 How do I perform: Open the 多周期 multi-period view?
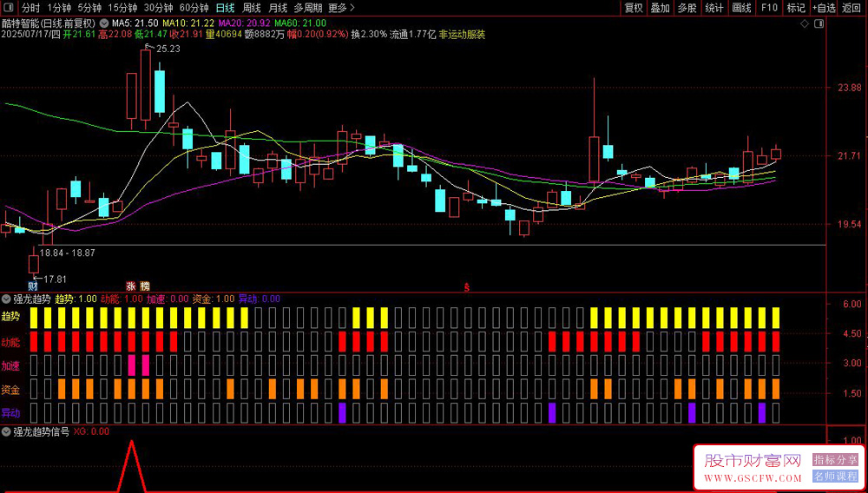(307, 8)
